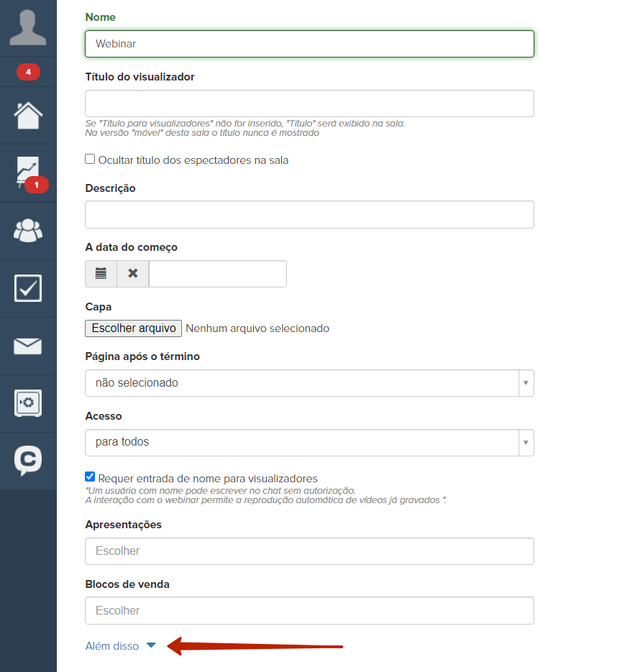The width and height of the screenshot is (625, 672).
Task: Click the Apresentações chooser field
Action: pos(309,551)
